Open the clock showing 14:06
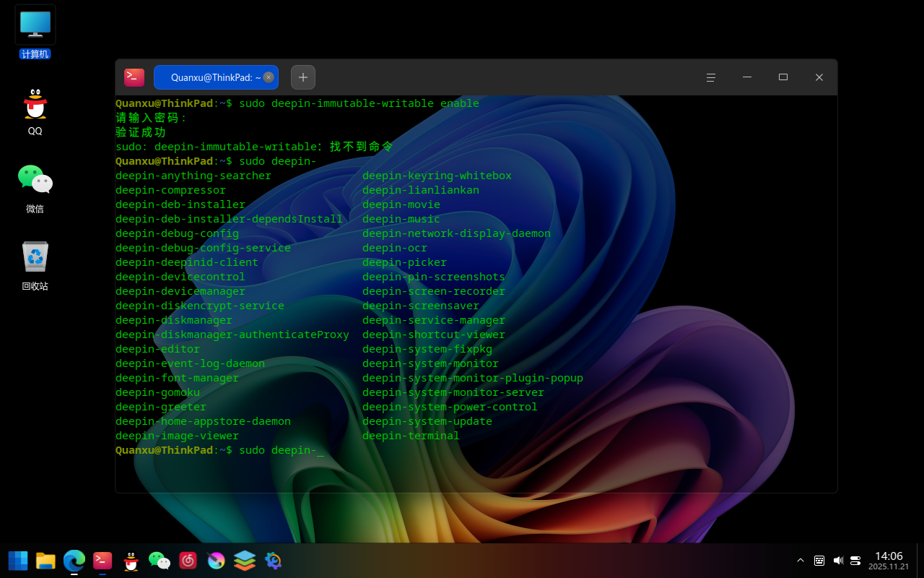Screen dimensions: 924x578 pos(889,561)
